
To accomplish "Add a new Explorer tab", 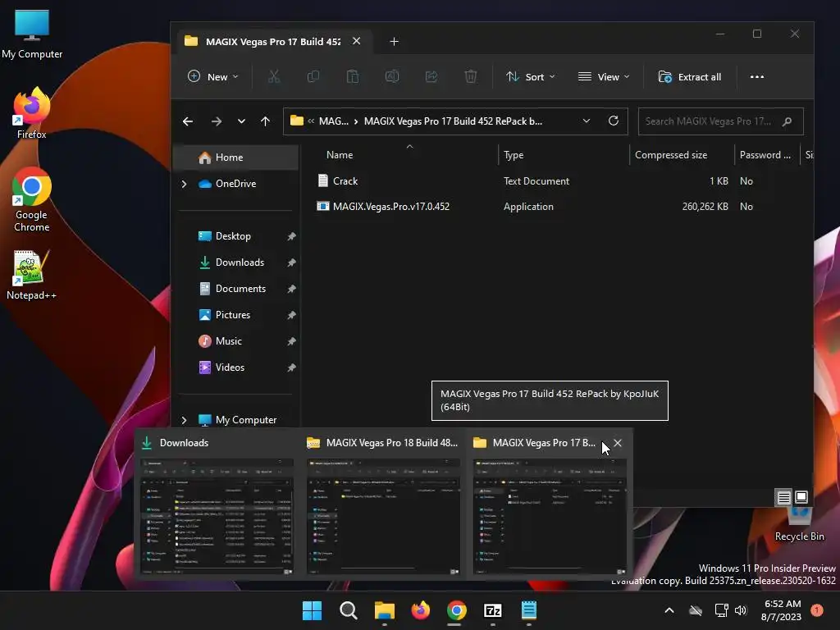I will pyautogui.click(x=395, y=41).
